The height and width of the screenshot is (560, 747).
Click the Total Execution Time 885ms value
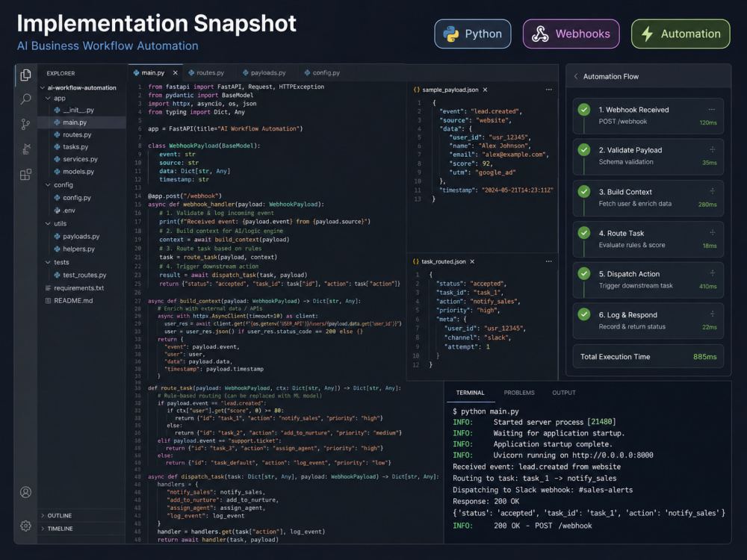click(x=704, y=357)
